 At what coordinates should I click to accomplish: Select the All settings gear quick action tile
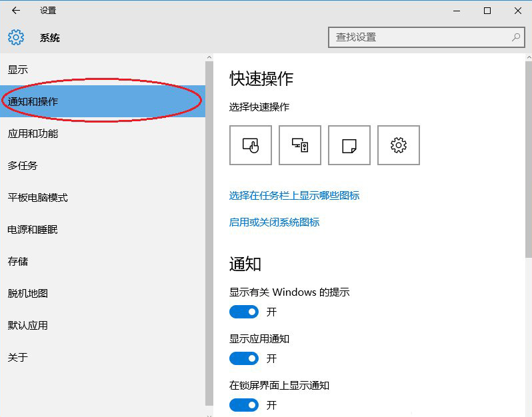[399, 145]
